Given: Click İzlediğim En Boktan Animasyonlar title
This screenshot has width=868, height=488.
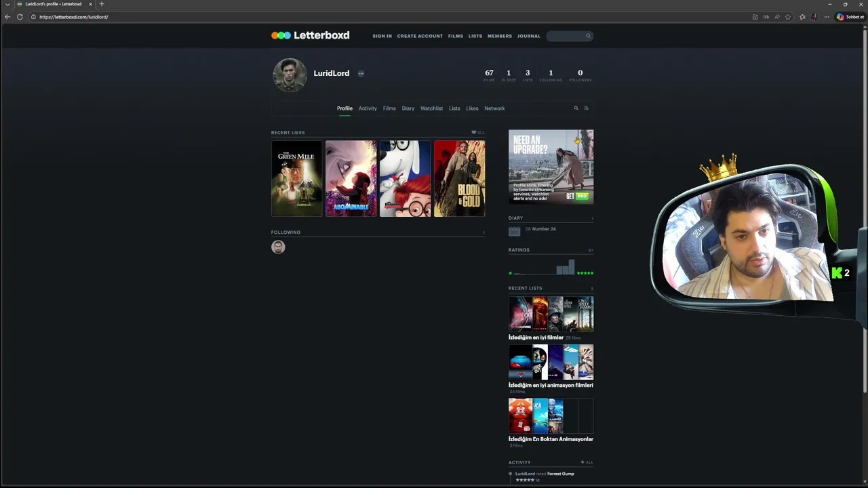Looking at the screenshot, I should pyautogui.click(x=551, y=439).
